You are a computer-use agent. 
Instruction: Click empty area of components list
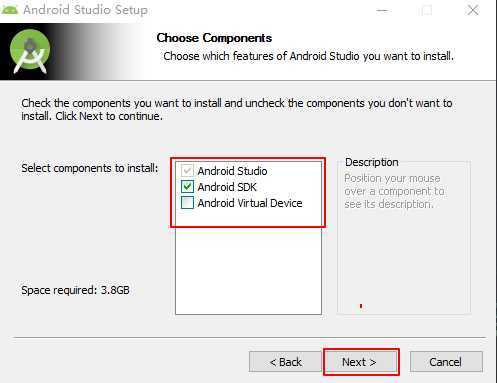click(248, 271)
